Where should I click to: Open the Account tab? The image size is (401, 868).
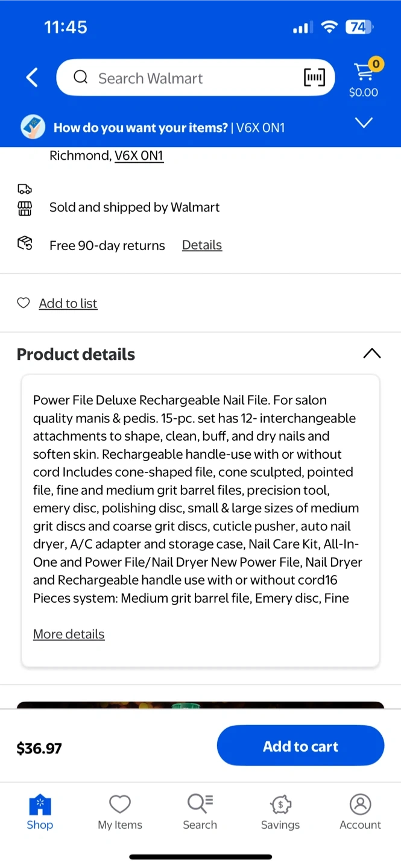pos(360,811)
